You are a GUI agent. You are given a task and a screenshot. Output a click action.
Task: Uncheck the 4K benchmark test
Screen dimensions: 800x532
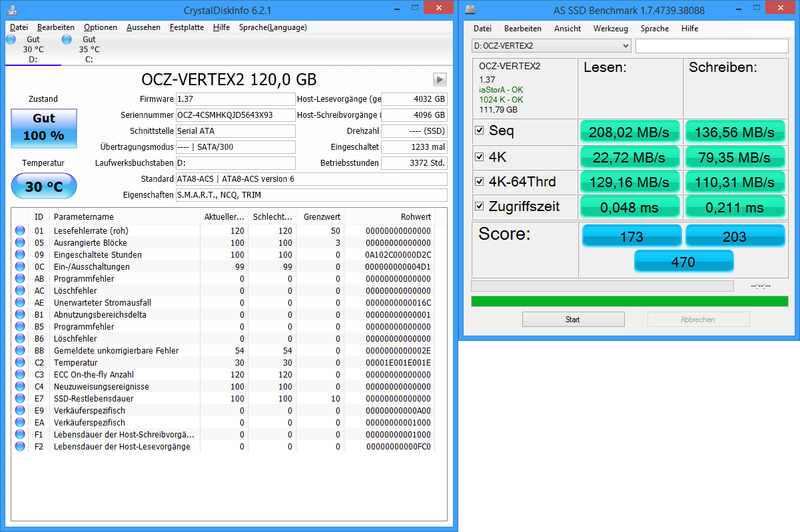479,156
